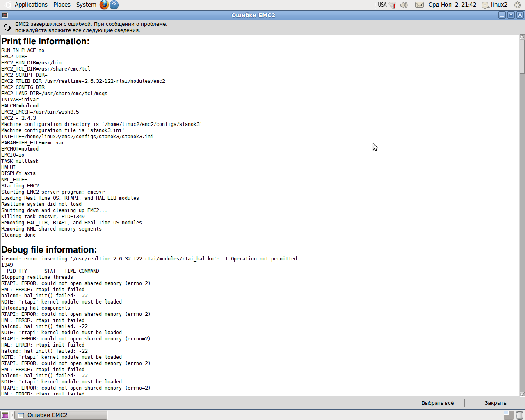Click the line 'INIVAR=inivar'
The width and height of the screenshot is (525, 420).
[20, 100]
